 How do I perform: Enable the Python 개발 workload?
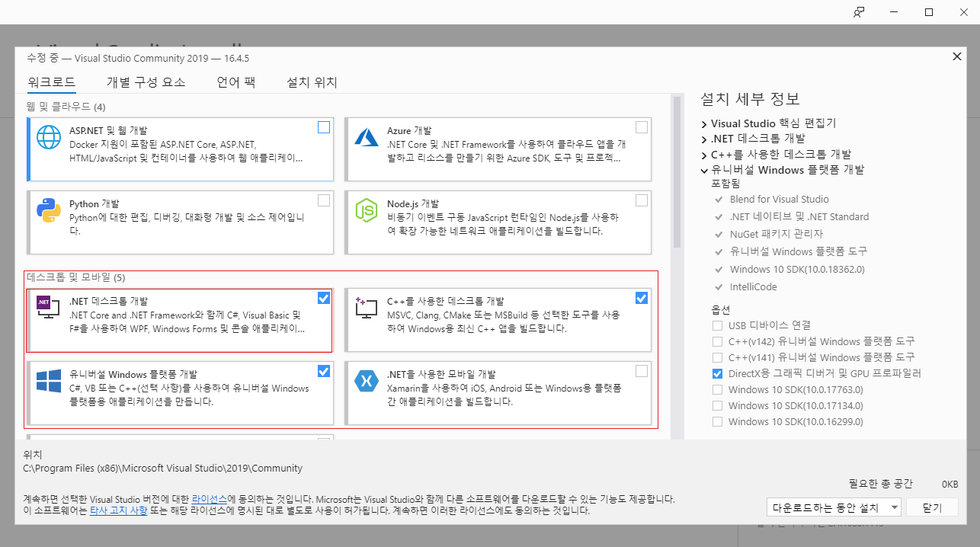pyautogui.click(x=324, y=200)
